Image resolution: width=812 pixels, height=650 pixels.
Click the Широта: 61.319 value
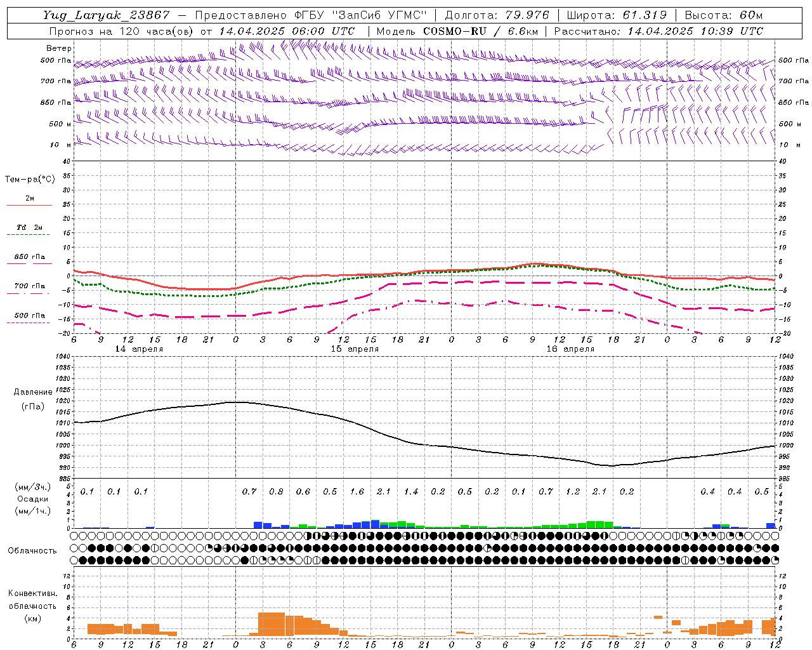click(x=617, y=15)
